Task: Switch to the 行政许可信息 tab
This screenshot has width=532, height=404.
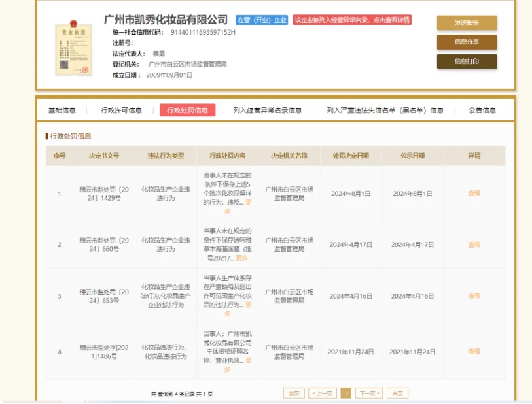Action: pyautogui.click(x=122, y=110)
